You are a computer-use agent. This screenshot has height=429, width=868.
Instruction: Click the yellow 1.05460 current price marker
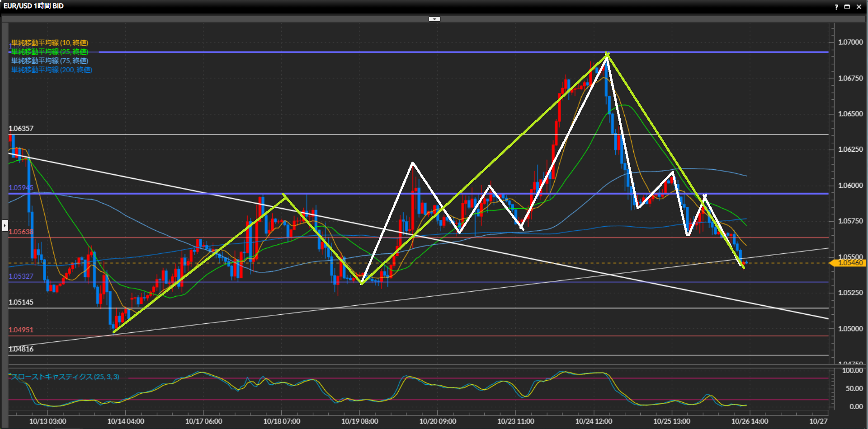pyautogui.click(x=850, y=263)
